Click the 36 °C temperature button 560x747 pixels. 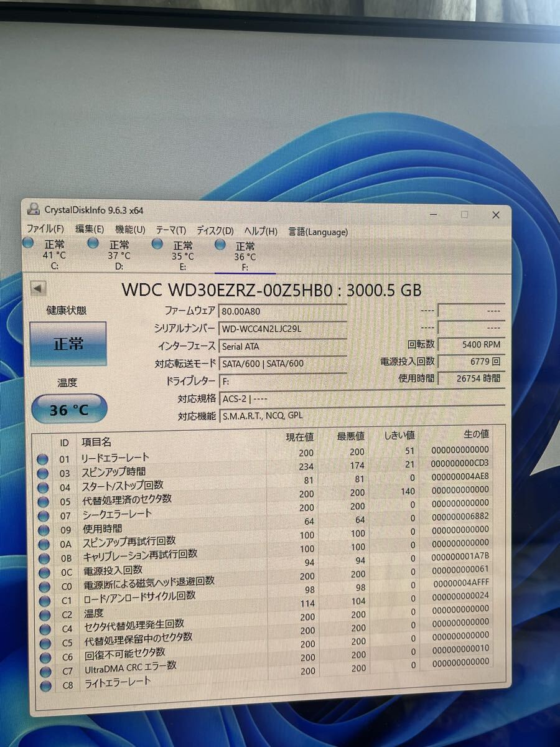click(x=69, y=410)
